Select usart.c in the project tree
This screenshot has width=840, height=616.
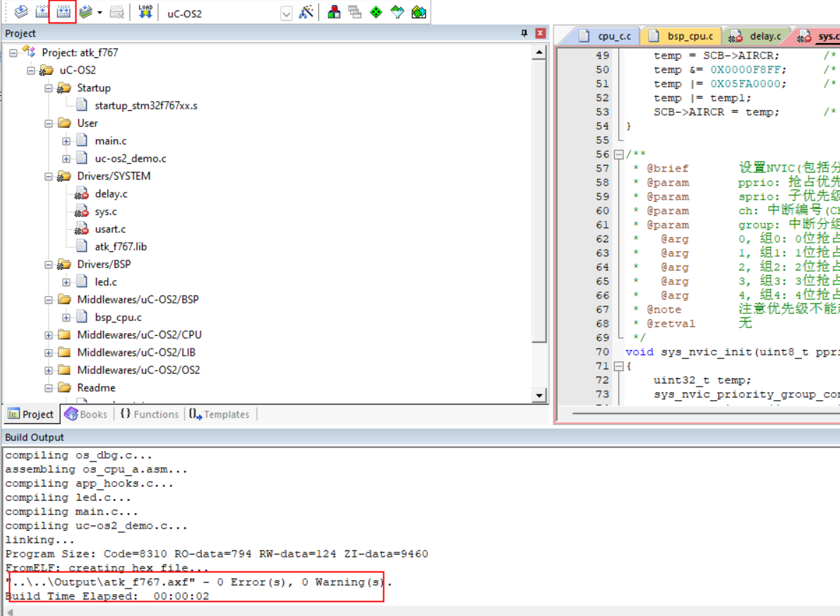coord(110,229)
